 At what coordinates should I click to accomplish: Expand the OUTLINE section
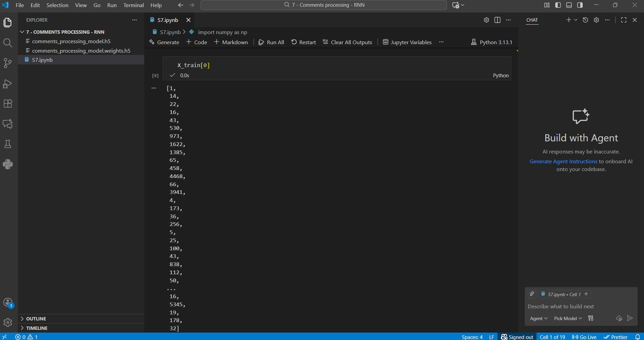click(36, 319)
